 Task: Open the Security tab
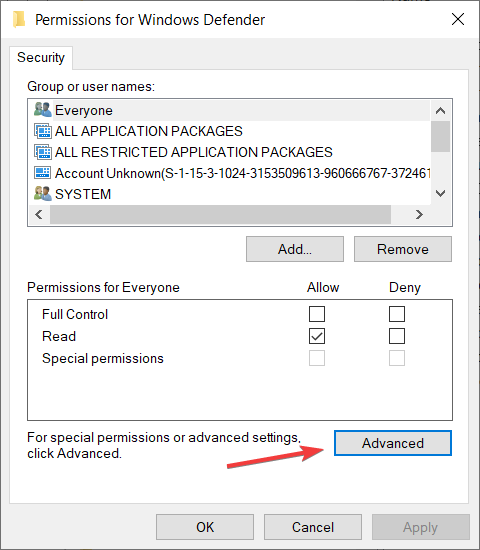pyautogui.click(x=41, y=58)
